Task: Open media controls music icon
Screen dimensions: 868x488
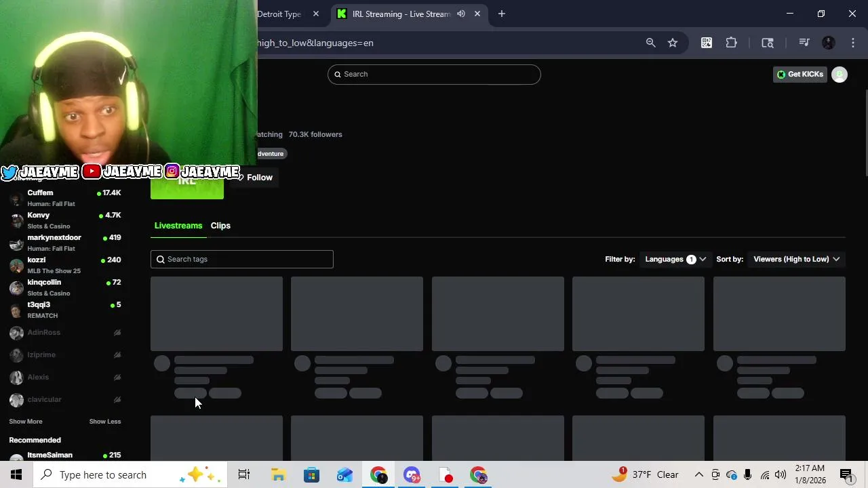Action: pyautogui.click(x=804, y=43)
